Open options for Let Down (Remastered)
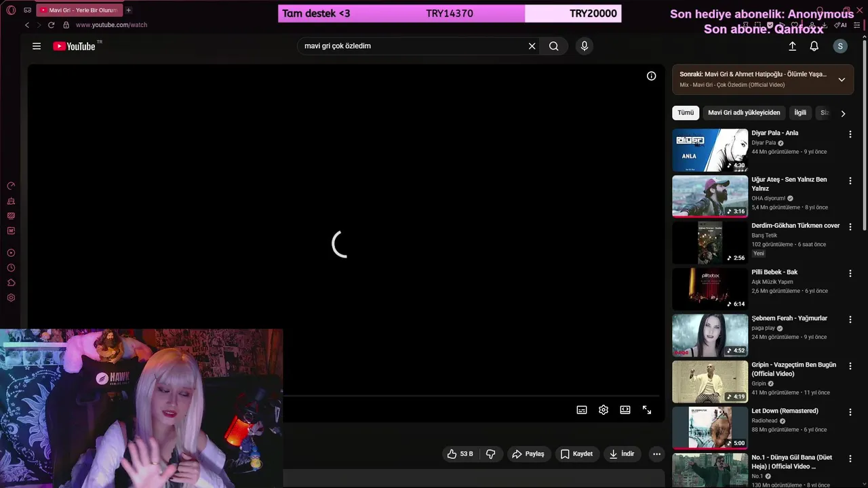 (x=850, y=412)
